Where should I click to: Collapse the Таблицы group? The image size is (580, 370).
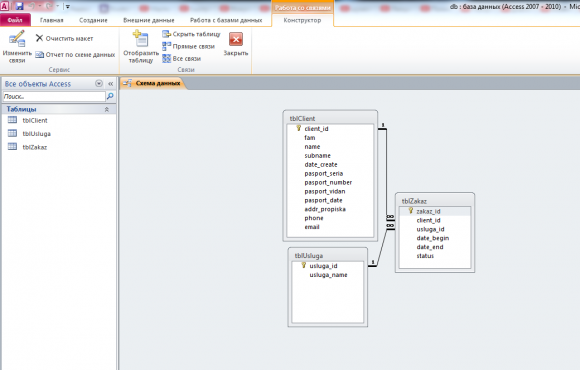(x=107, y=110)
